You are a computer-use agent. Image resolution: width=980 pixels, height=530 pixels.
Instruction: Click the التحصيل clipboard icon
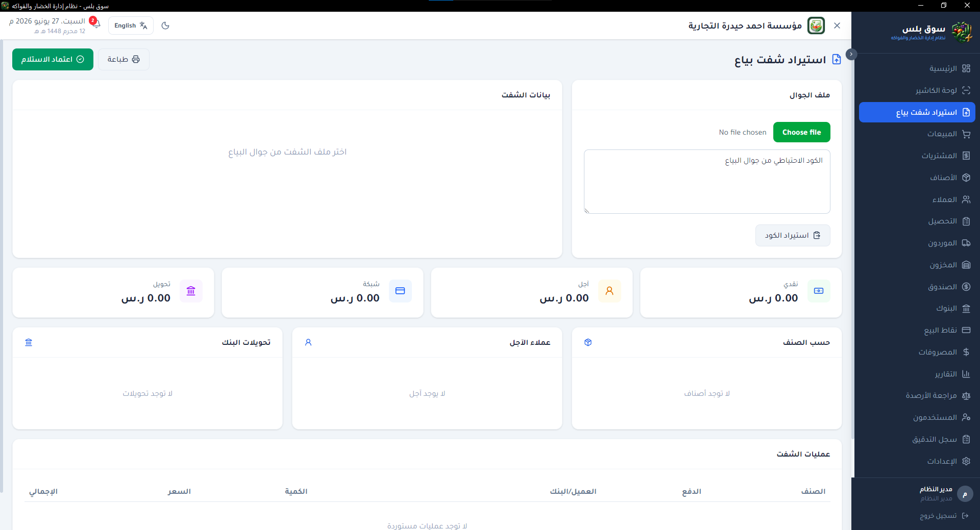(966, 221)
